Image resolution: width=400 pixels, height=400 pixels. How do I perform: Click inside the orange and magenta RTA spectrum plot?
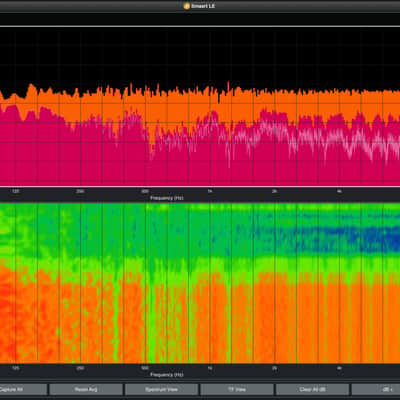pos(200,107)
